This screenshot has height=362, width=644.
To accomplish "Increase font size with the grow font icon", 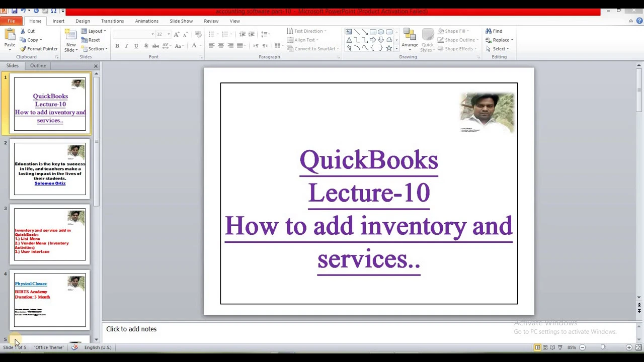I will click(x=176, y=34).
